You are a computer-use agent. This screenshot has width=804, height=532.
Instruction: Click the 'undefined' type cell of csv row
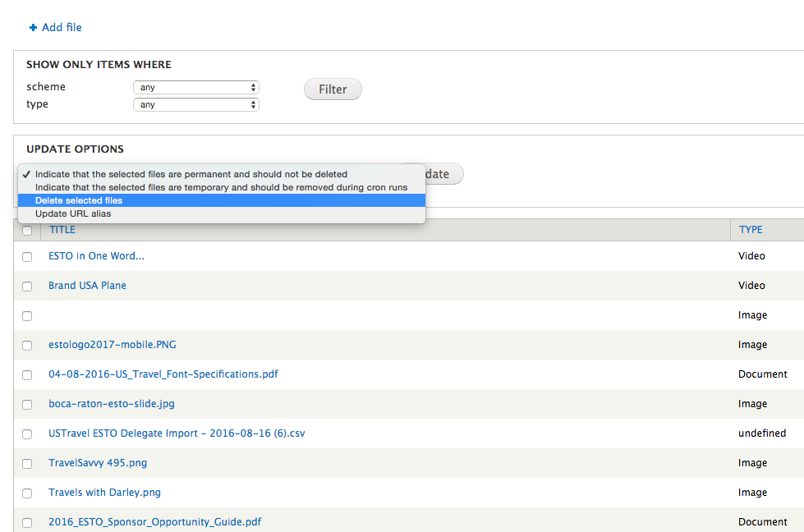point(762,433)
